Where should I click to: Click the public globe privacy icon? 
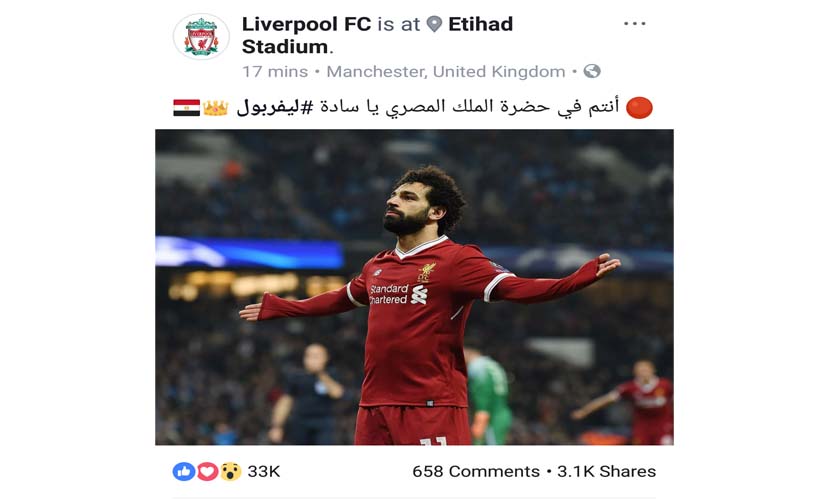coord(592,71)
